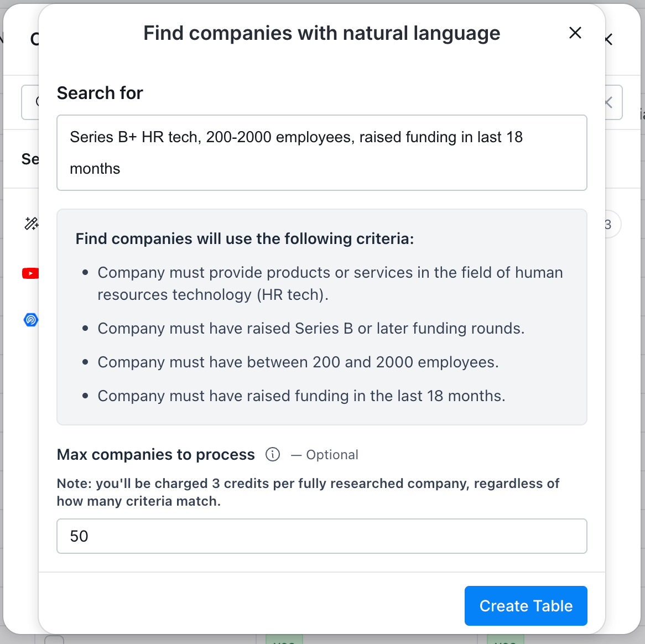Click the Max companies field showing 50
The height and width of the screenshot is (644, 645).
click(x=321, y=536)
